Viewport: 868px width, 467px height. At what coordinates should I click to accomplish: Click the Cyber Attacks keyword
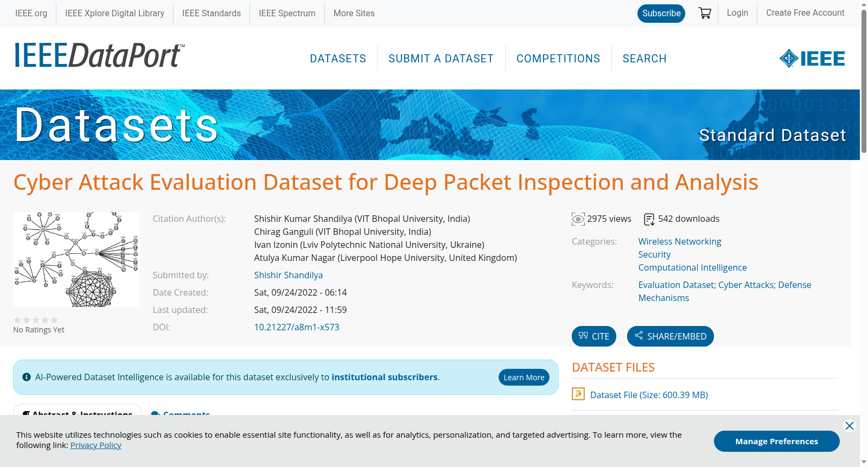tap(746, 285)
